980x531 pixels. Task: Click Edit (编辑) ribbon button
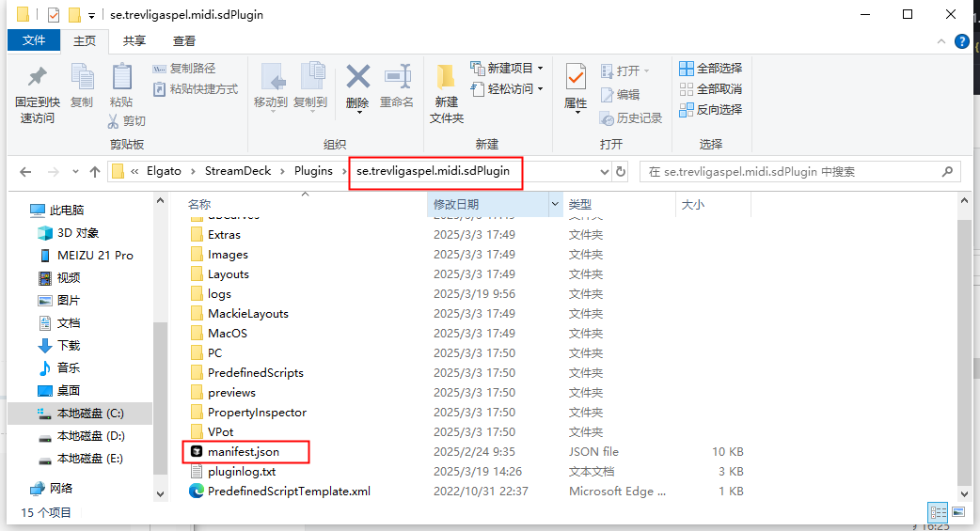click(x=620, y=94)
